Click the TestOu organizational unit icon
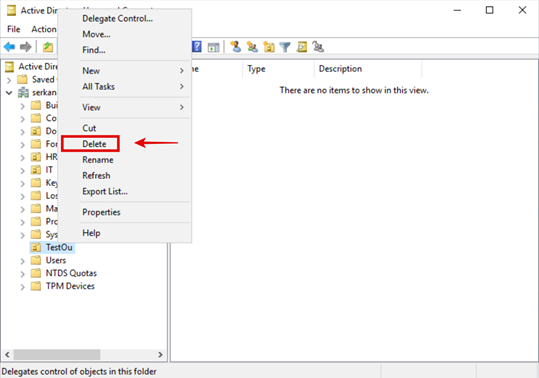This screenshot has width=539, height=378. tap(36, 247)
